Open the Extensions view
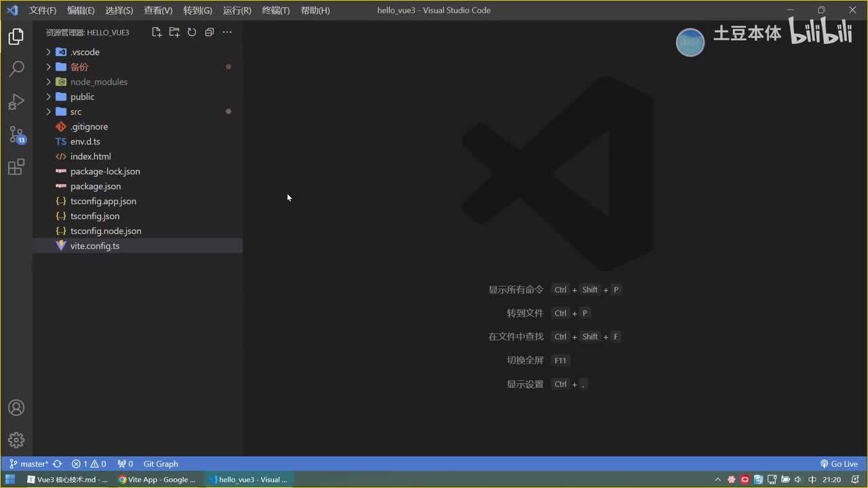Image resolution: width=868 pixels, height=488 pixels. click(16, 167)
